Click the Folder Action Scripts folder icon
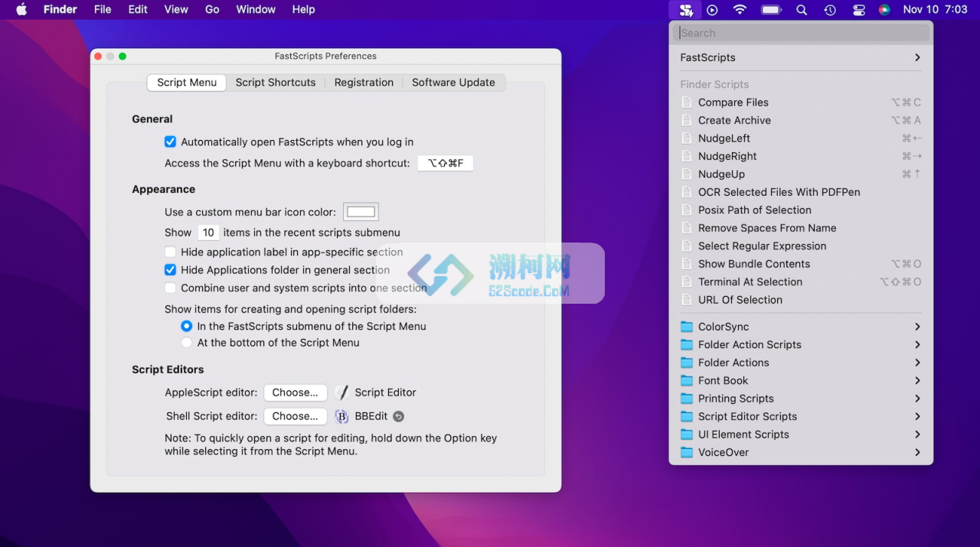This screenshot has width=980, height=547. click(x=687, y=345)
